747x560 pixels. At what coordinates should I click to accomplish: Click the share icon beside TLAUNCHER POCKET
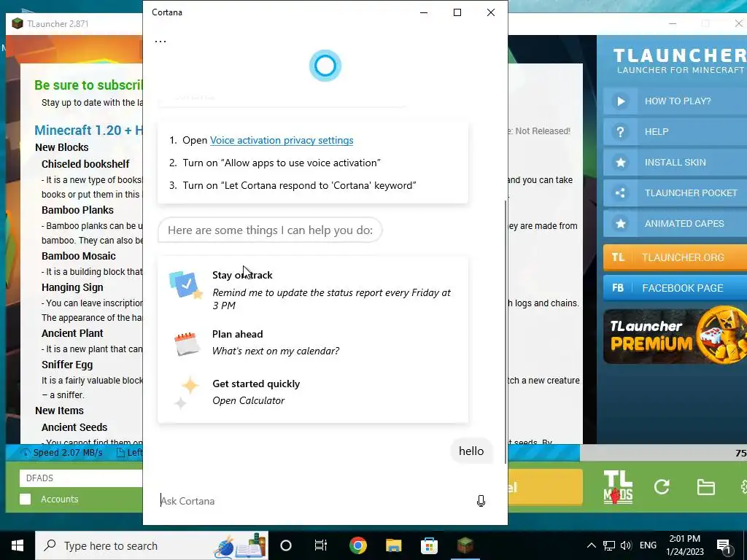(x=621, y=192)
